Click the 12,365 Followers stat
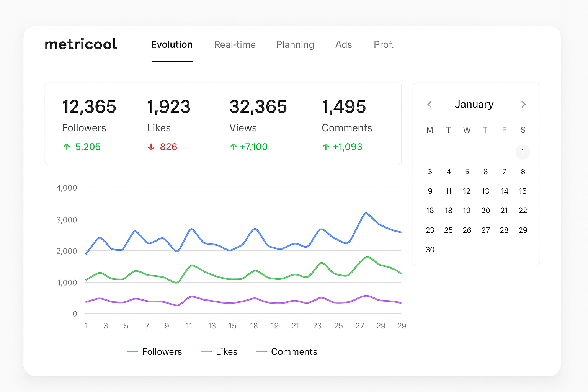The height and width of the screenshot is (392, 588). 89,107
